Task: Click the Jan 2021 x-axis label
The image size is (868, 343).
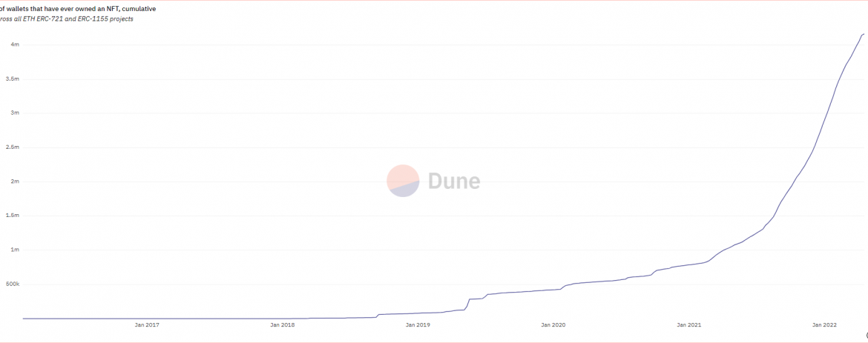Action: click(688, 325)
